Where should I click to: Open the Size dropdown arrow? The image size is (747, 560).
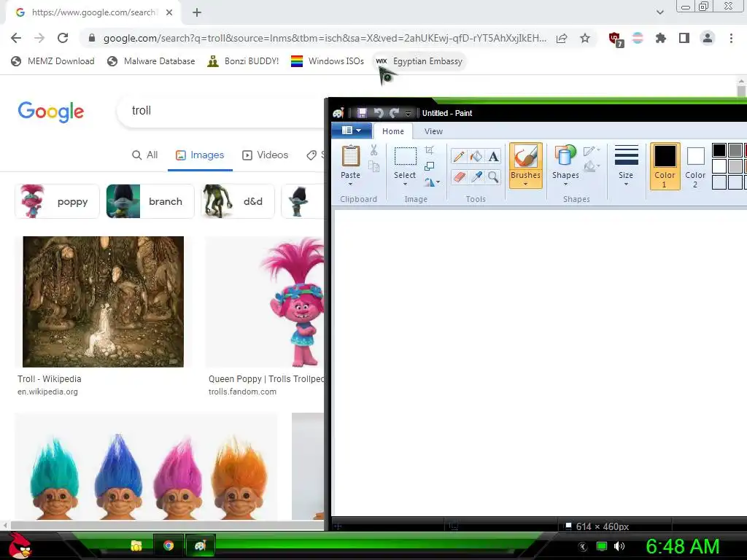coord(626,184)
